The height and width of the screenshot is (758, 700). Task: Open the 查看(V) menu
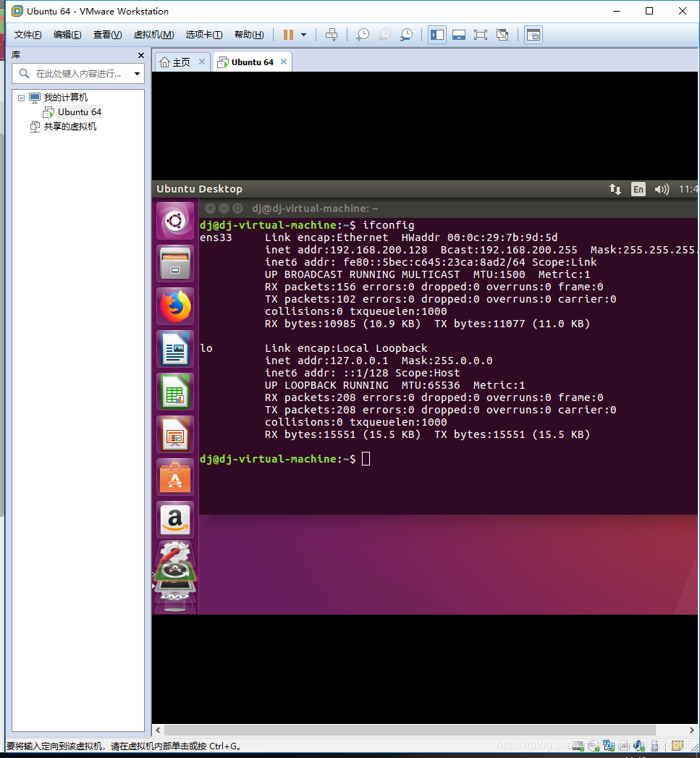click(x=107, y=35)
